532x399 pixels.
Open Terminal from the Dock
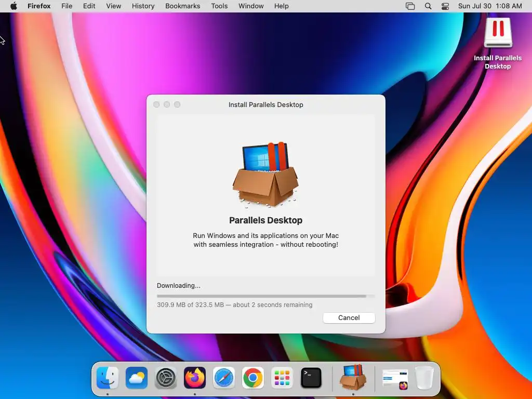pyautogui.click(x=311, y=378)
